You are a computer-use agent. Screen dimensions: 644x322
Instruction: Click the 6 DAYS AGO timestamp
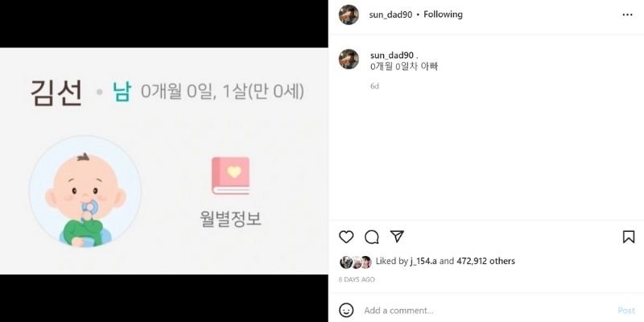click(357, 279)
